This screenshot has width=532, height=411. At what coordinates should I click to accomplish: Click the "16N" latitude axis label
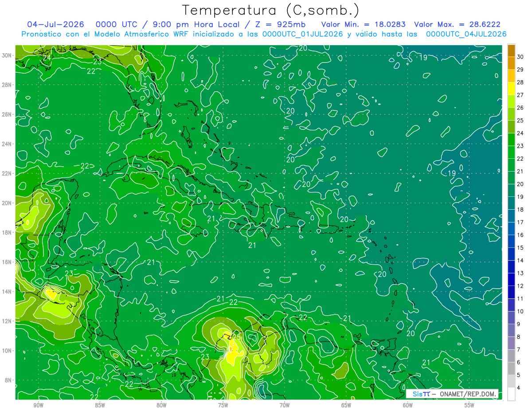click(7, 262)
